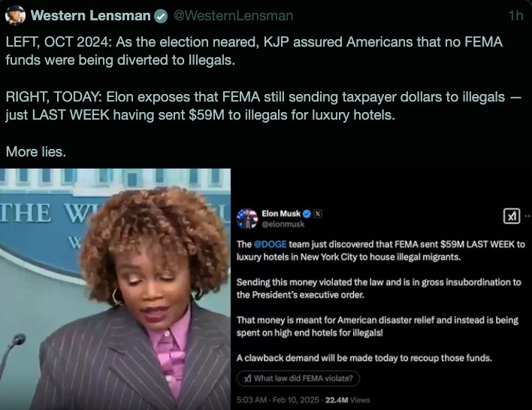This screenshot has width=532, height=410.
Task: Click the verified badge beside Western Lensman
Action: 161,17
